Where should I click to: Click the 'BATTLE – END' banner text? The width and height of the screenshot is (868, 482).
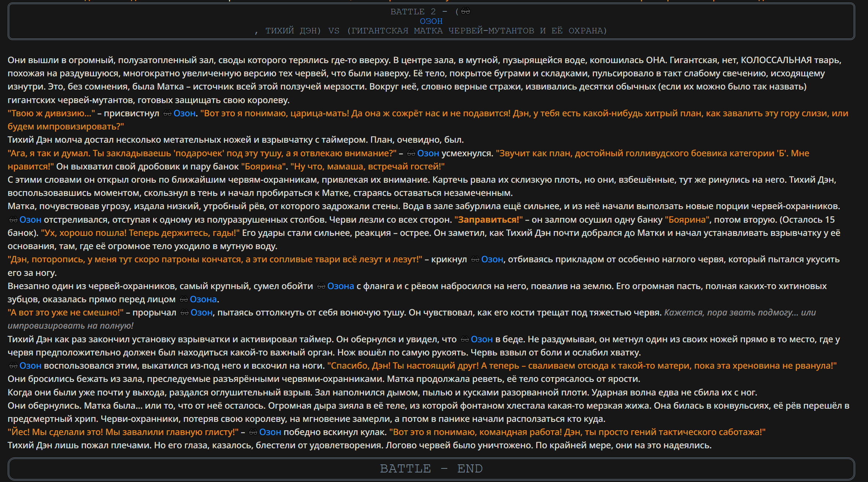[431, 469]
